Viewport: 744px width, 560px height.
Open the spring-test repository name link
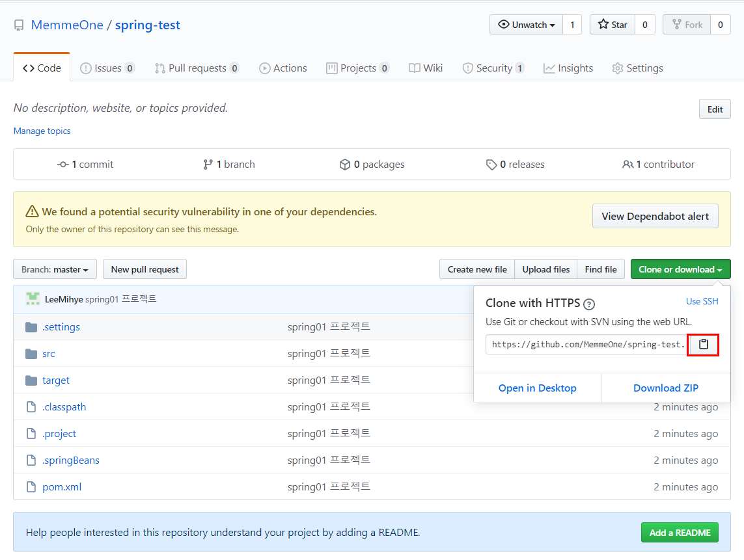click(x=148, y=25)
